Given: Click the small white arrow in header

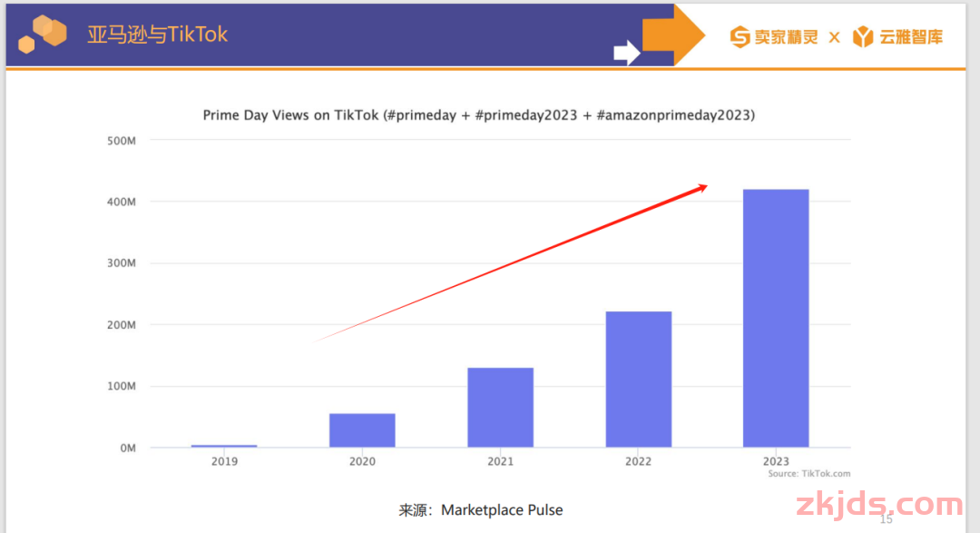Looking at the screenshot, I should coord(627,53).
